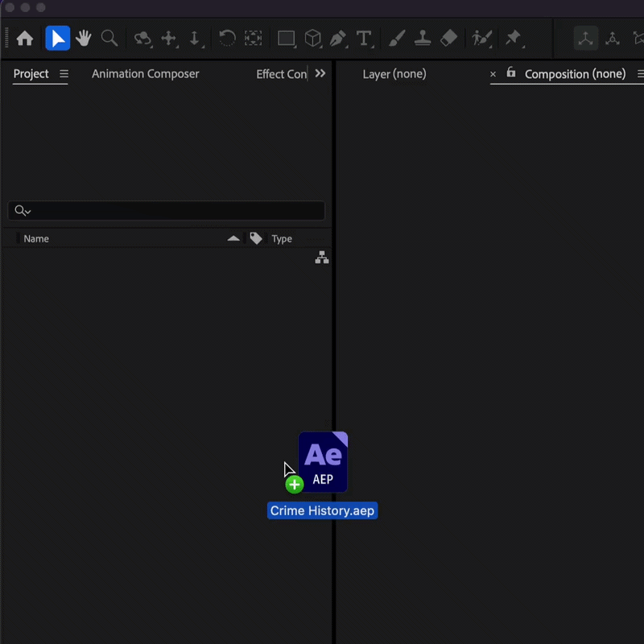The width and height of the screenshot is (644, 644).
Task: Toggle Local Axis mode icon
Action: pyautogui.click(x=586, y=39)
